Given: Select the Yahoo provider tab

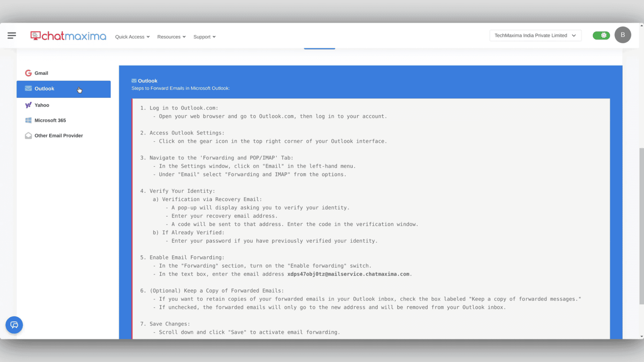Looking at the screenshot, I should coord(64,105).
